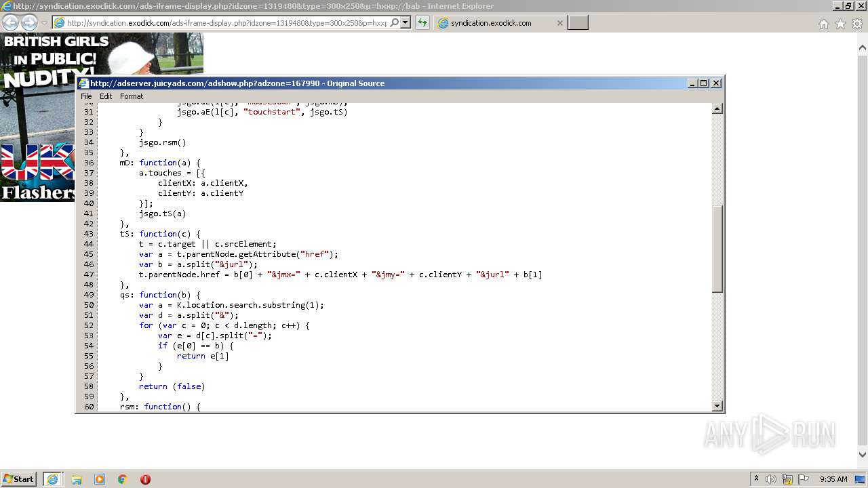Open the address bar dropdown arrow

(x=406, y=22)
